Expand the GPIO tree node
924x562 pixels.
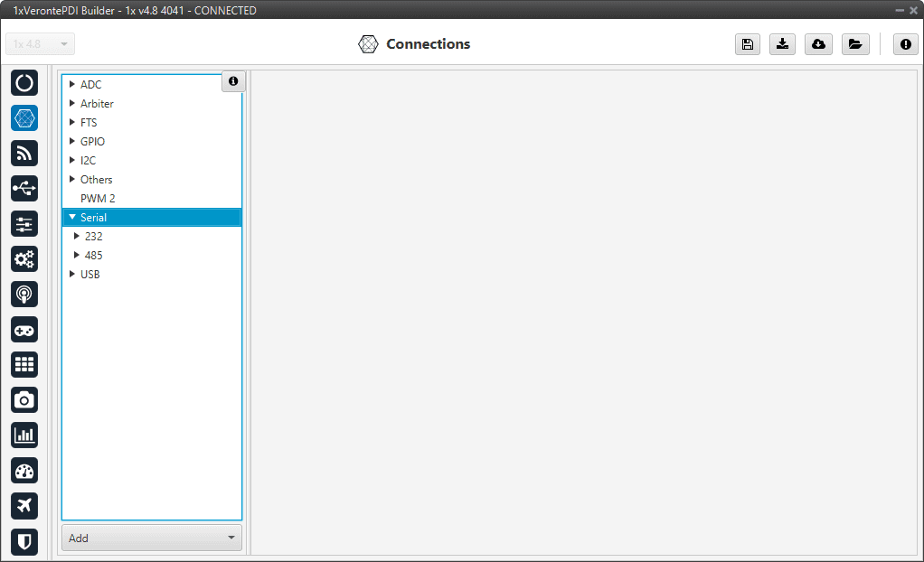tap(72, 141)
